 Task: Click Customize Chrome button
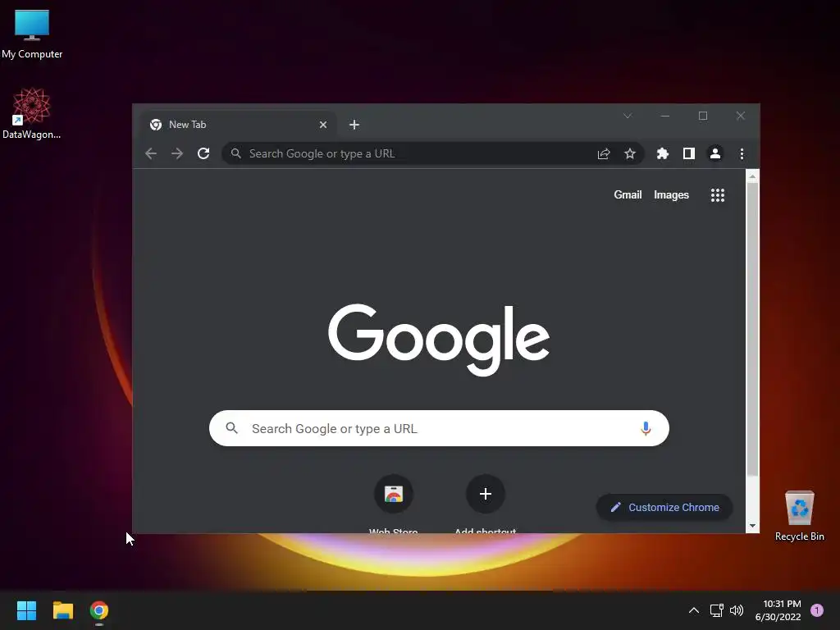pos(664,507)
